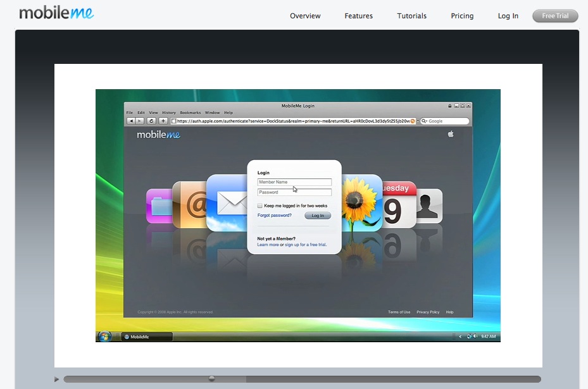Click the page icon left of the URL
The width and height of the screenshot is (588, 389).
pyautogui.click(x=173, y=121)
